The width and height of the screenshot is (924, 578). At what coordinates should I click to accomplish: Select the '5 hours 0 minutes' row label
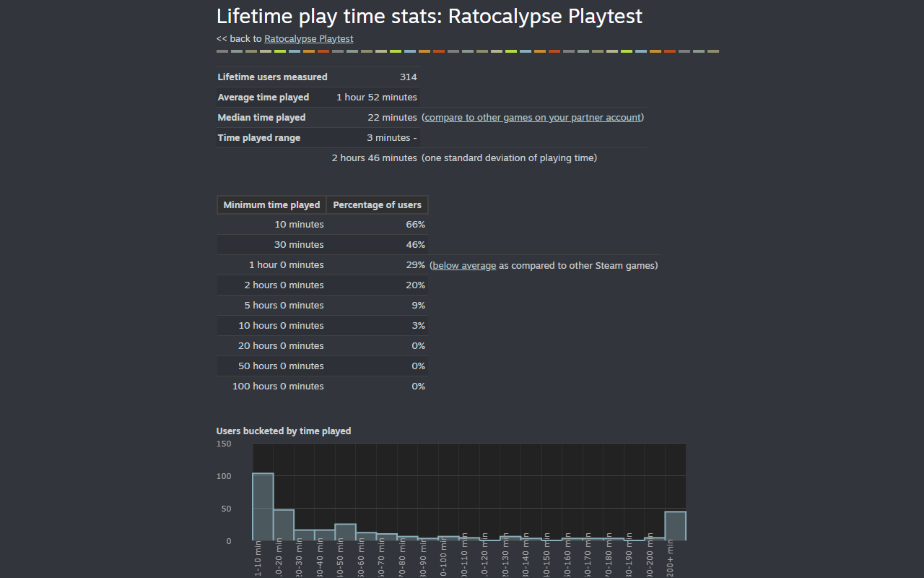point(284,305)
